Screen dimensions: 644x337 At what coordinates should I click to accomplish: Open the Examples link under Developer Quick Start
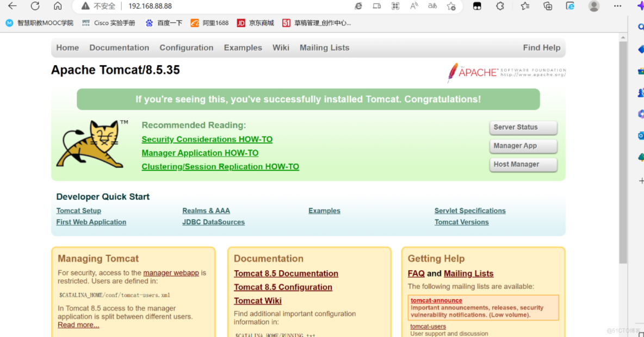(x=325, y=210)
